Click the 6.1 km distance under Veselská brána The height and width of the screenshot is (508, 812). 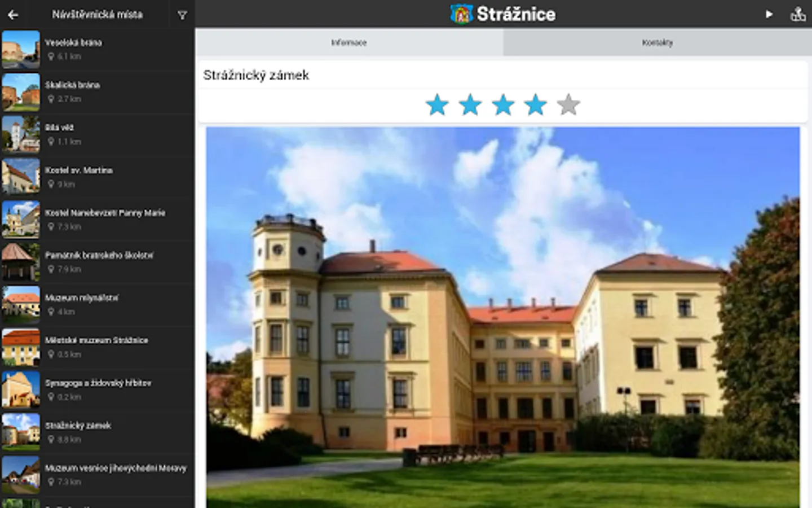pyautogui.click(x=69, y=56)
